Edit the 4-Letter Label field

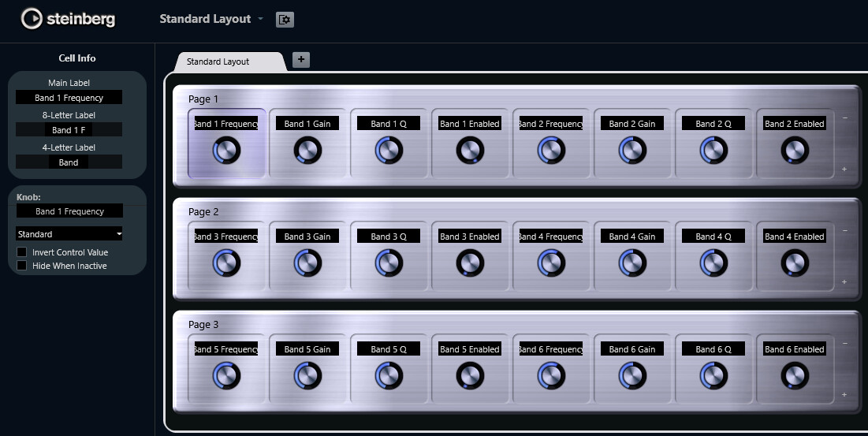pos(69,162)
